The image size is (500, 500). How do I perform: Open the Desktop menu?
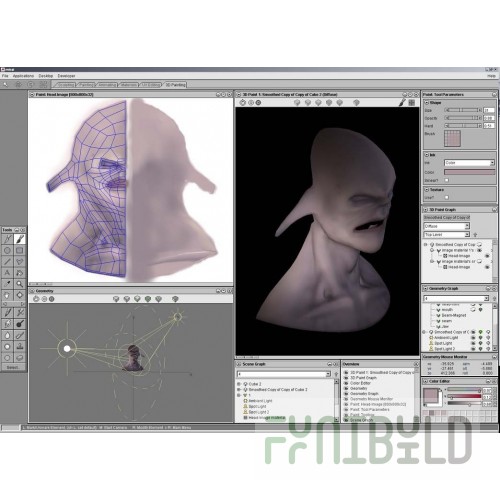[46, 76]
